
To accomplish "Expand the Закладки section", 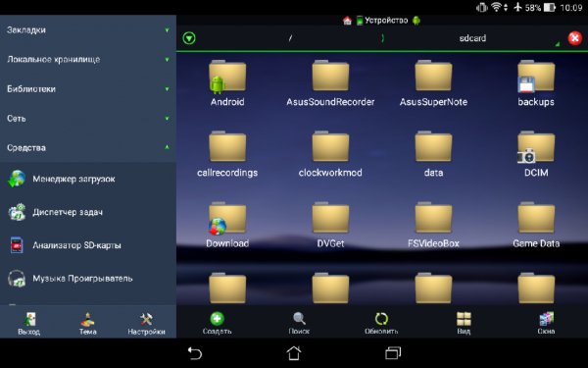I will point(88,29).
